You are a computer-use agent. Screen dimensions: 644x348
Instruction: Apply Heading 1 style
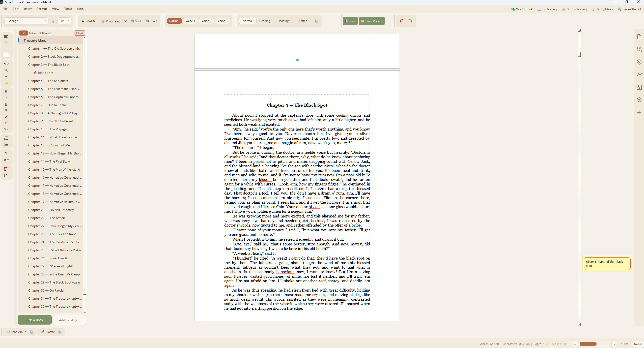point(266,21)
